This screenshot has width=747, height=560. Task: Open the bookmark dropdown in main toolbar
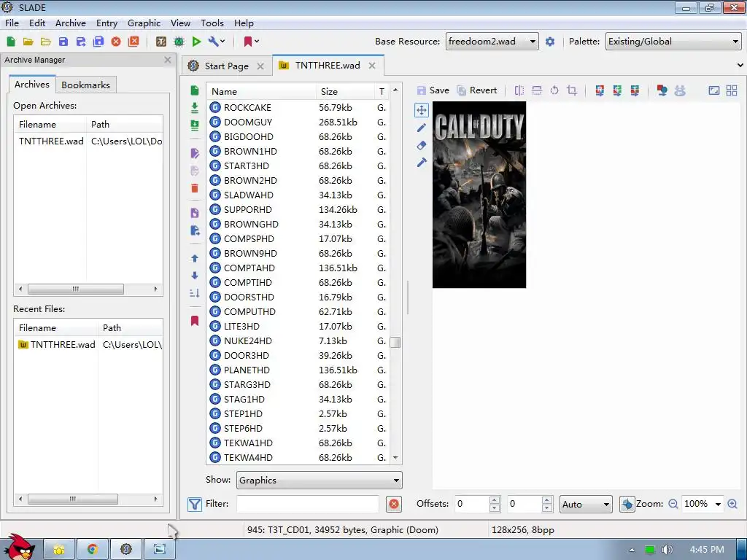click(252, 42)
